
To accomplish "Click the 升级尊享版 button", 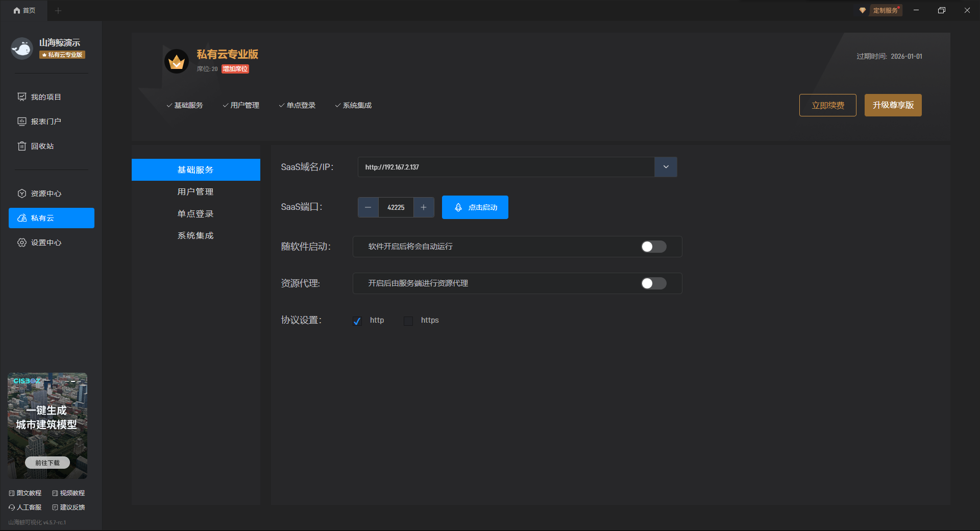I will pyautogui.click(x=893, y=105).
